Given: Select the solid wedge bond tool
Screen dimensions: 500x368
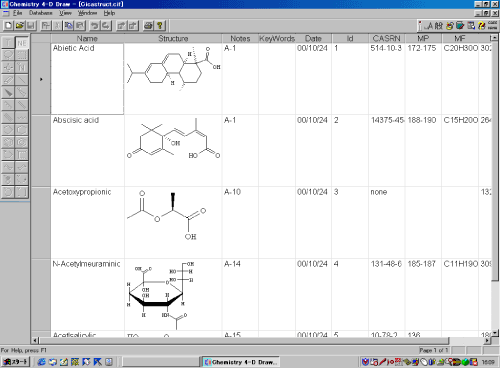Looking at the screenshot, I should [x=8, y=92].
